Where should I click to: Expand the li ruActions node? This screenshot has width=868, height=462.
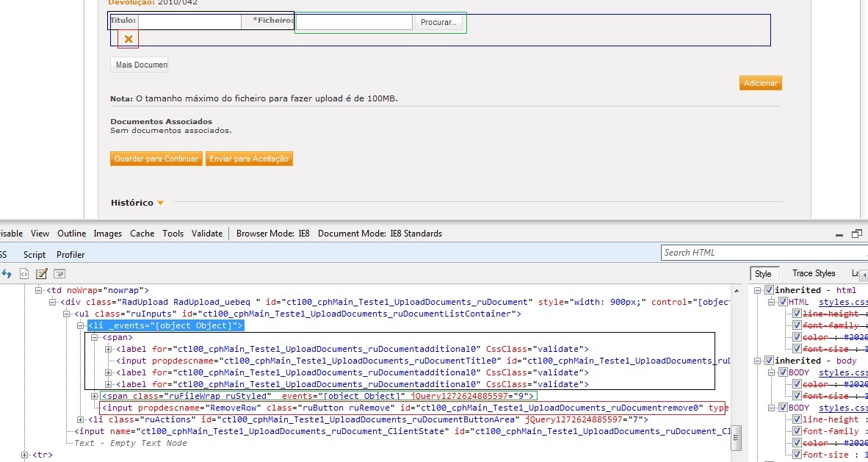[x=80, y=419]
